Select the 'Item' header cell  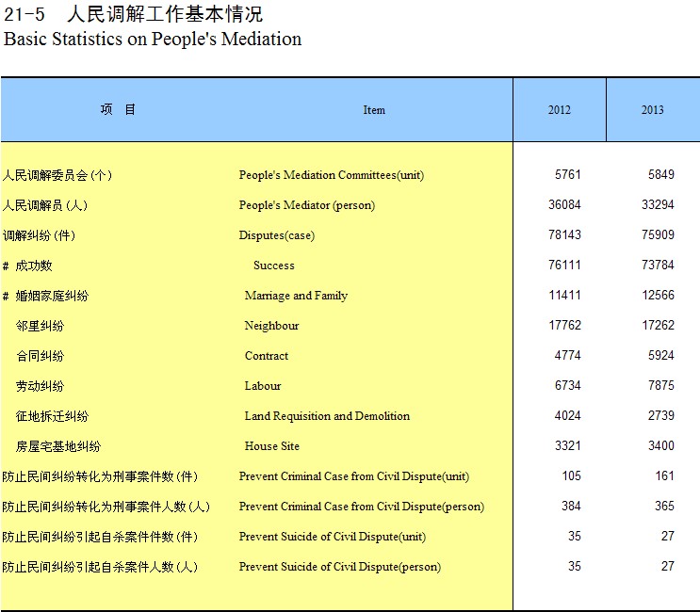374,110
